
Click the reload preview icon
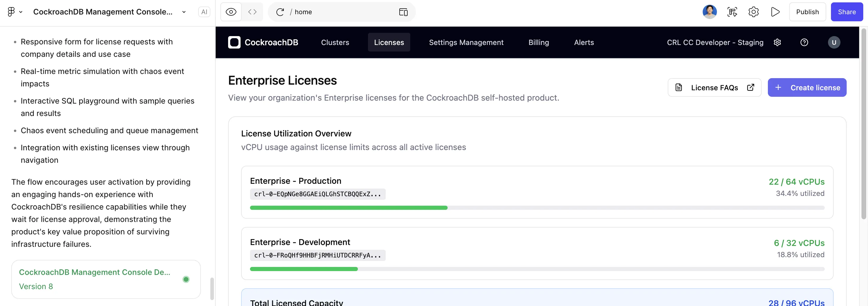coord(280,12)
